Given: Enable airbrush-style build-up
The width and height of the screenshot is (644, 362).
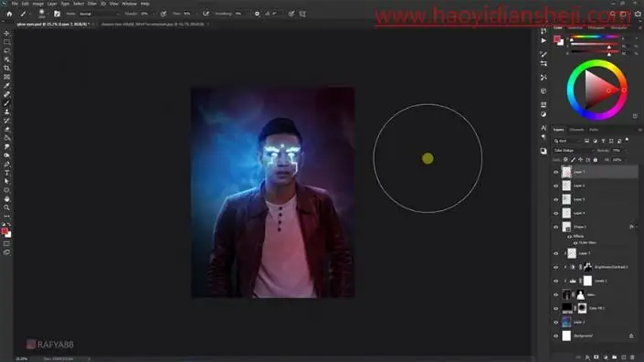Looking at the screenshot, I should 206,14.
